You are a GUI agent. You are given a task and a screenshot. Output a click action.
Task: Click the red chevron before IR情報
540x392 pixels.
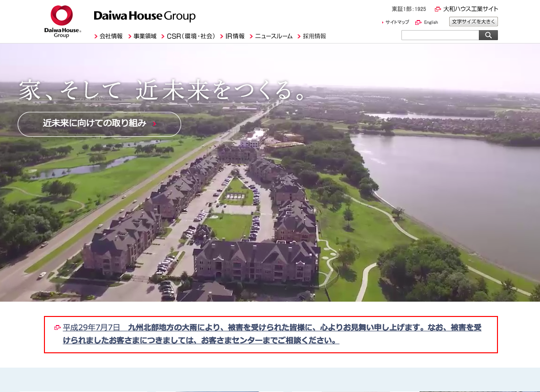pyautogui.click(x=221, y=35)
